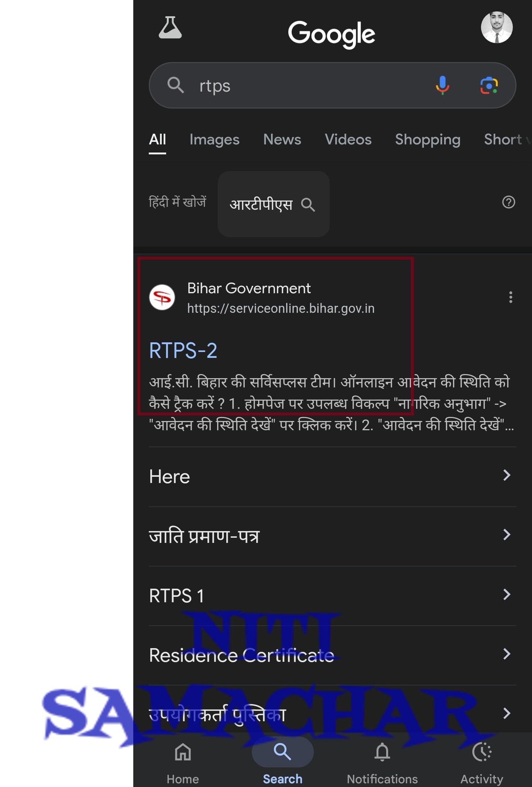Image resolution: width=532 pixels, height=787 pixels.
Task: Tap the Bihar Government site favicon
Action: (162, 297)
